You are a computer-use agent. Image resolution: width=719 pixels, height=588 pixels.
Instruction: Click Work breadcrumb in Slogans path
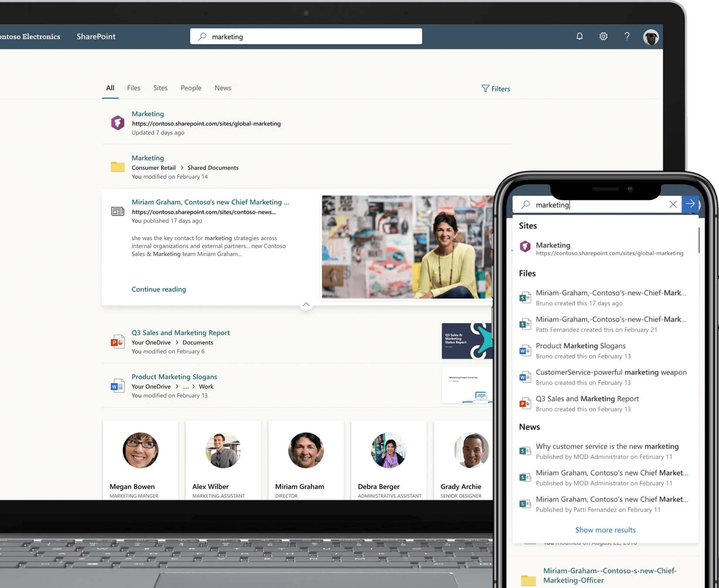click(x=206, y=387)
